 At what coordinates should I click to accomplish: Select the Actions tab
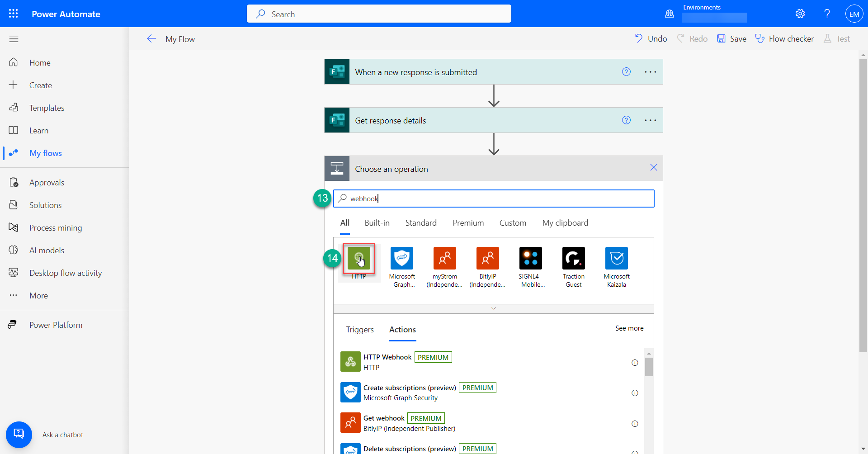coord(402,330)
